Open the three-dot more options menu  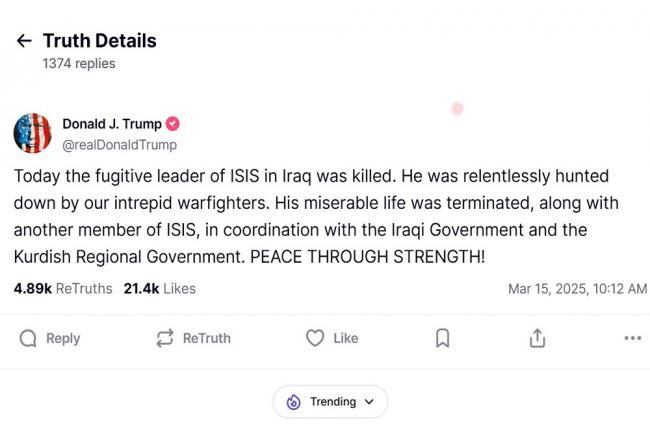(x=633, y=338)
